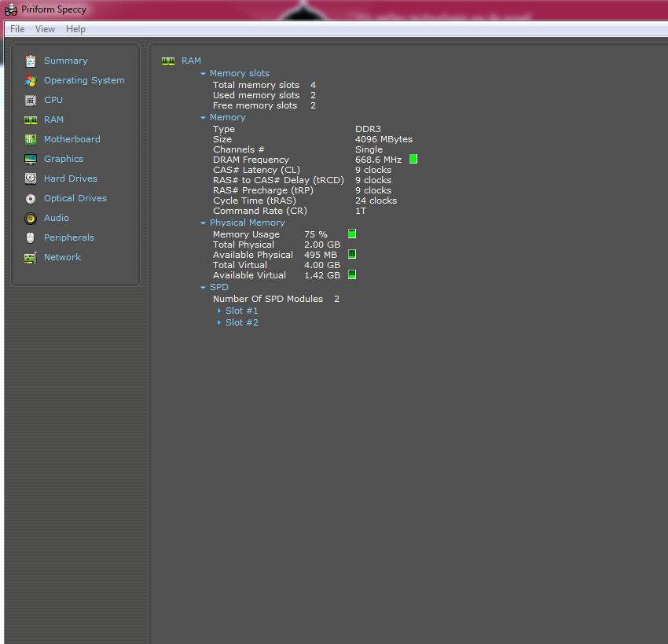Collapse the SPD section
The height and width of the screenshot is (644, 668).
point(204,288)
